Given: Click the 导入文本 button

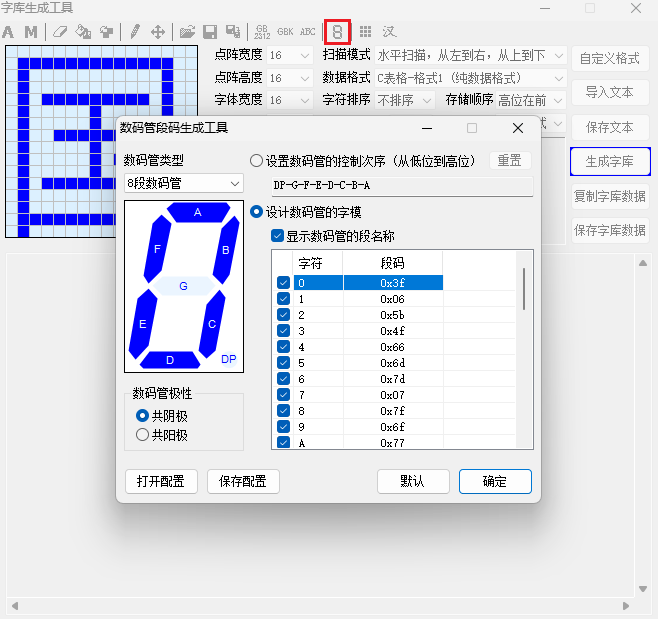Looking at the screenshot, I should click(x=610, y=92).
